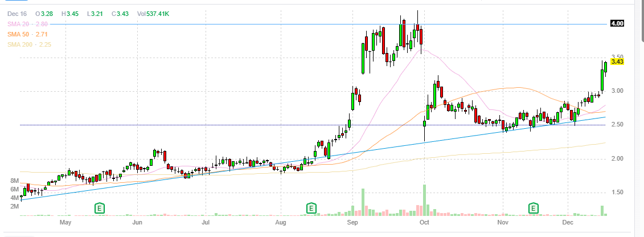Click the open price O 3.28 value
The image size is (644, 237).
coord(44,14)
